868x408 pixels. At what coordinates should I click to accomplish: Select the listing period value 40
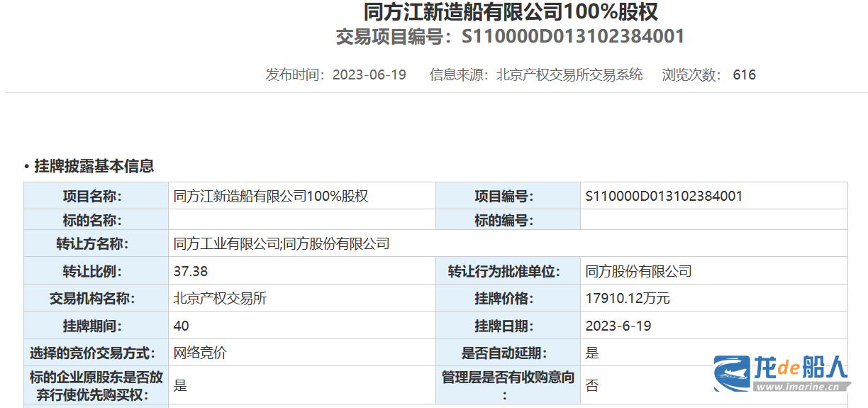tap(181, 326)
